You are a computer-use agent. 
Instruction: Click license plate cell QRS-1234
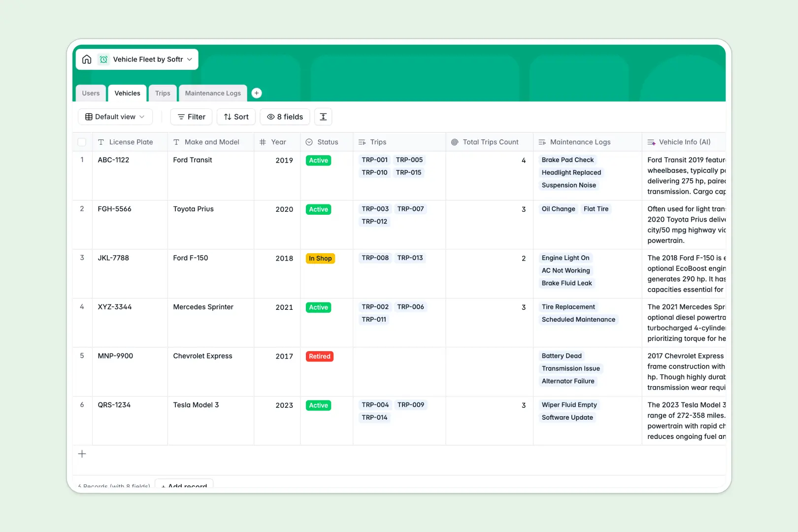(x=130, y=421)
